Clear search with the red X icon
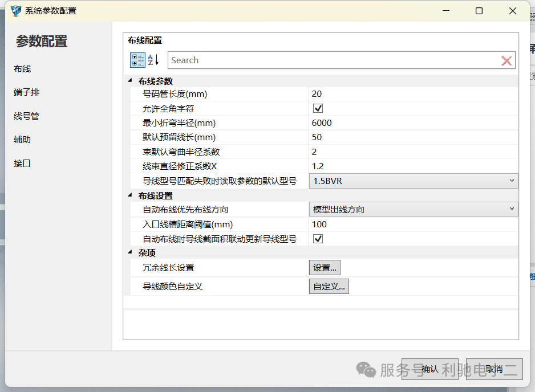Image resolution: width=535 pixels, height=392 pixels. tap(506, 60)
